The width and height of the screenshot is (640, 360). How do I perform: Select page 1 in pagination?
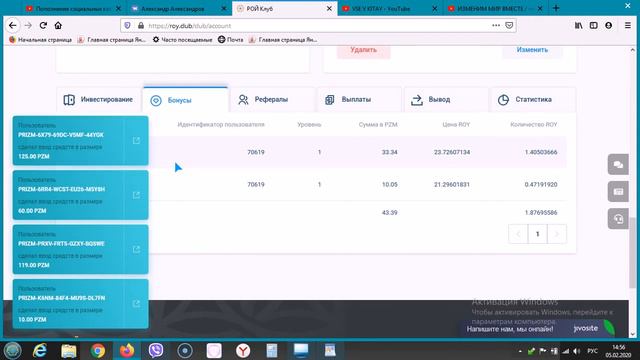tap(537, 234)
